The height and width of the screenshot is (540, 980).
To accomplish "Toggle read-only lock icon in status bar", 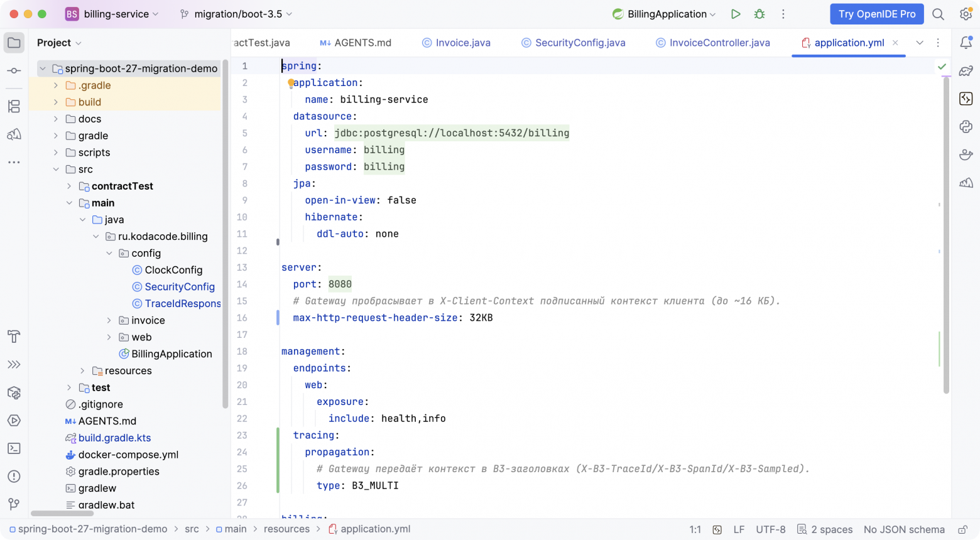I will pos(962,529).
